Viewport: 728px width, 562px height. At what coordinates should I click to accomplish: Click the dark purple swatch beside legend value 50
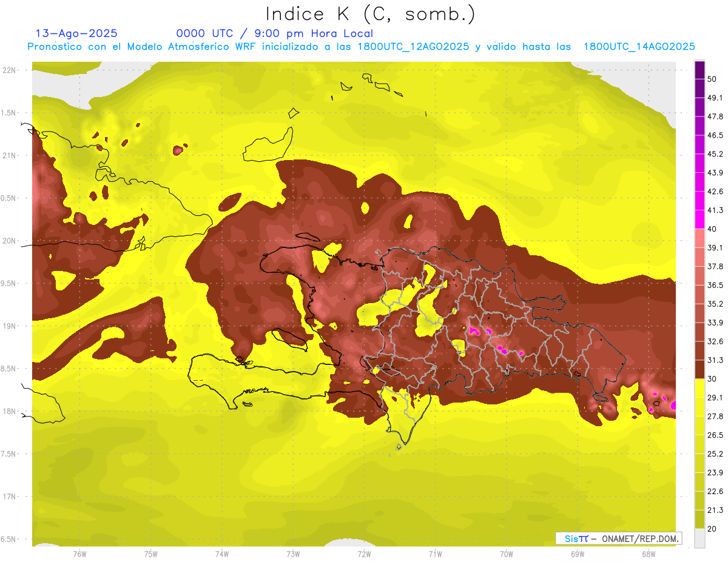tap(699, 71)
